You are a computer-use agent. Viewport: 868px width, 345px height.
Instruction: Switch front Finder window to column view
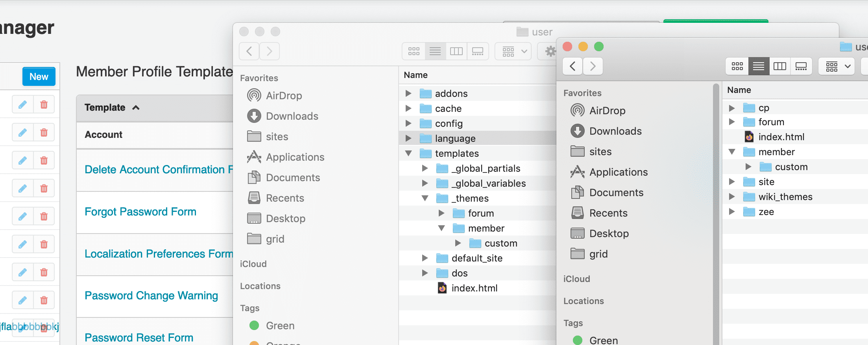pyautogui.click(x=779, y=66)
